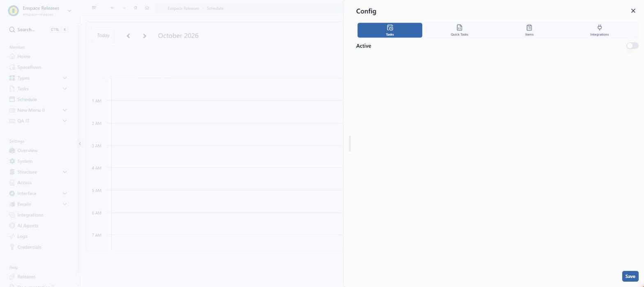Click the toolbar menu layout icon
The width and height of the screenshot is (644, 287).
[94, 8]
